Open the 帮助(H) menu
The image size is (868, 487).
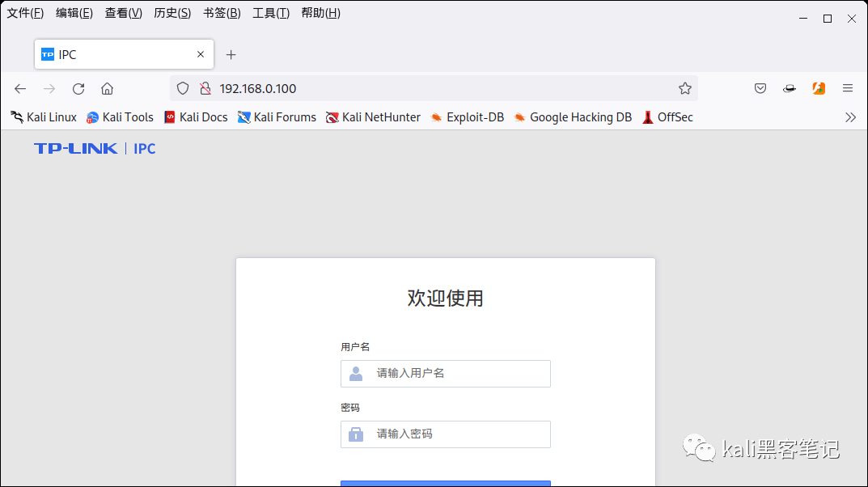(321, 13)
